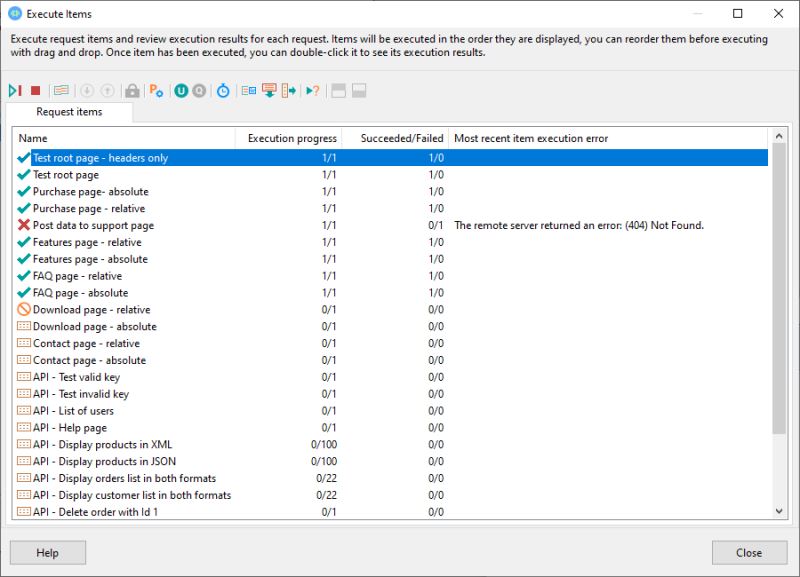Click the scrollbar down arrow

[x=779, y=511]
